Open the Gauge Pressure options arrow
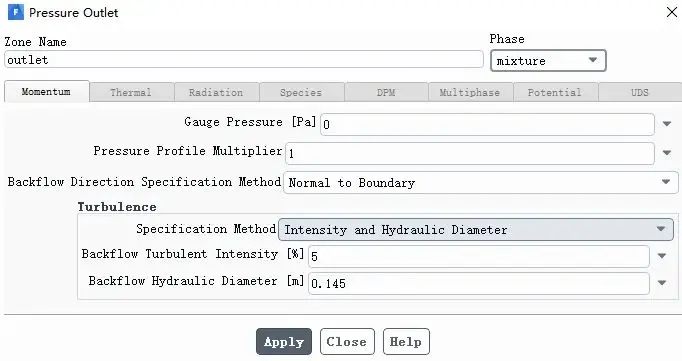This screenshot has width=682, height=361. [x=667, y=124]
